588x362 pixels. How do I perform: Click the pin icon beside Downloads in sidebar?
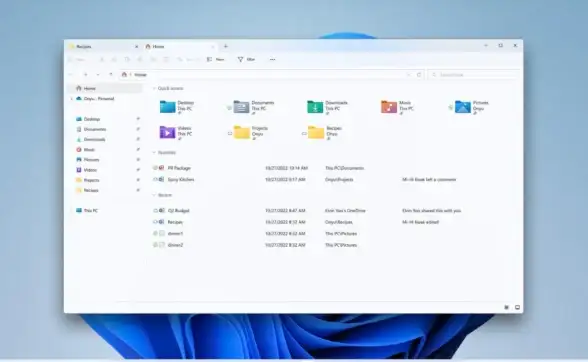[138, 139]
